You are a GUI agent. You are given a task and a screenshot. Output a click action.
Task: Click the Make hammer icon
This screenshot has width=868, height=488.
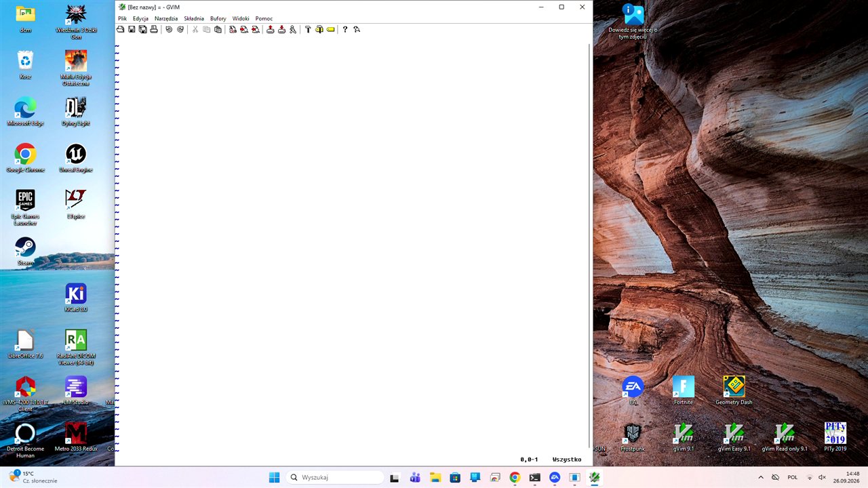click(x=308, y=29)
